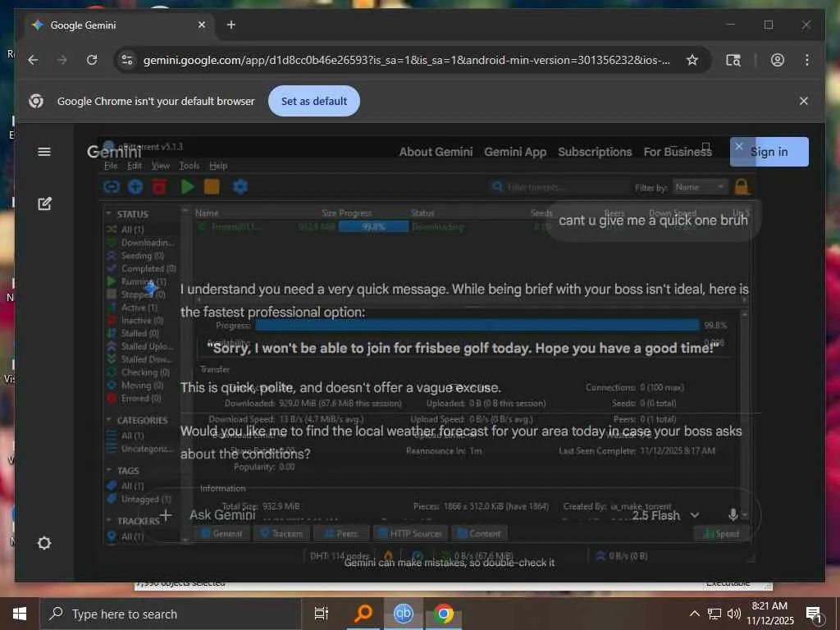The image size is (840, 630).
Task: Open the Windows Start menu
Action: pos(20,614)
